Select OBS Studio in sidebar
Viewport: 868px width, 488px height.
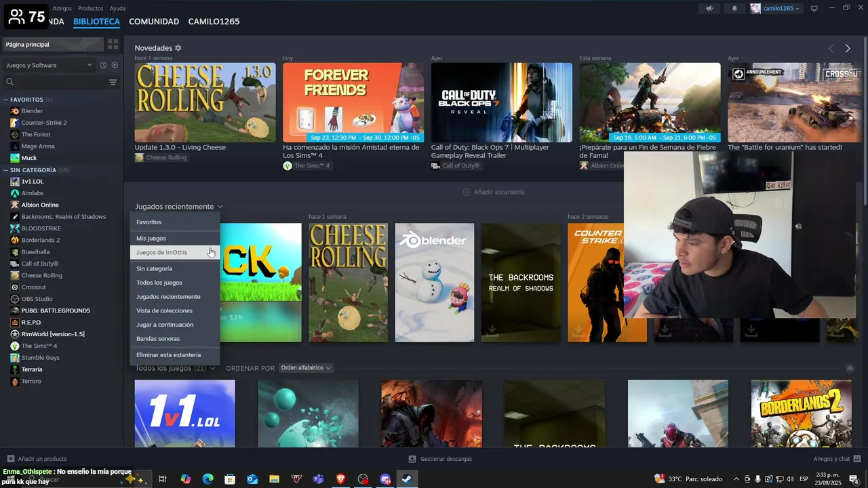37,299
